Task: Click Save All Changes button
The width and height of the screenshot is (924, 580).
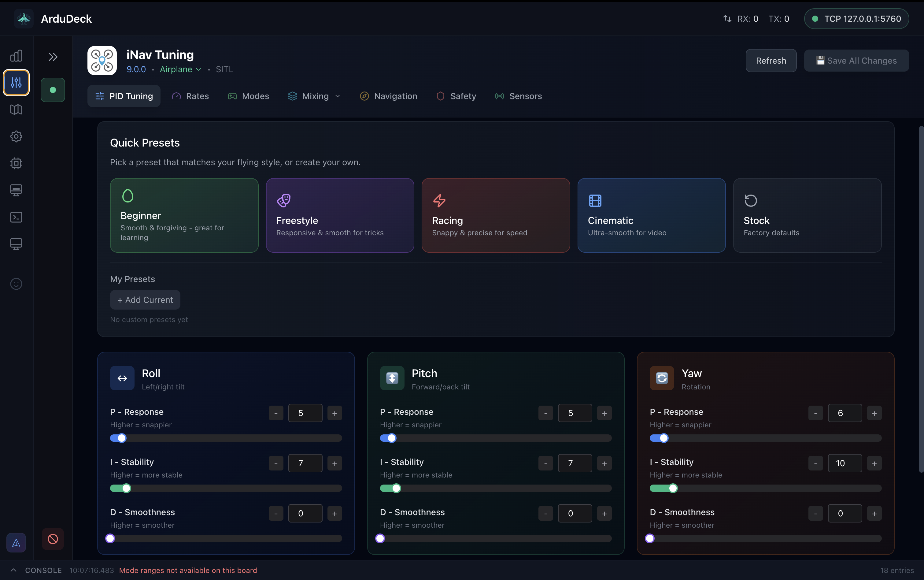Action: 856,61
